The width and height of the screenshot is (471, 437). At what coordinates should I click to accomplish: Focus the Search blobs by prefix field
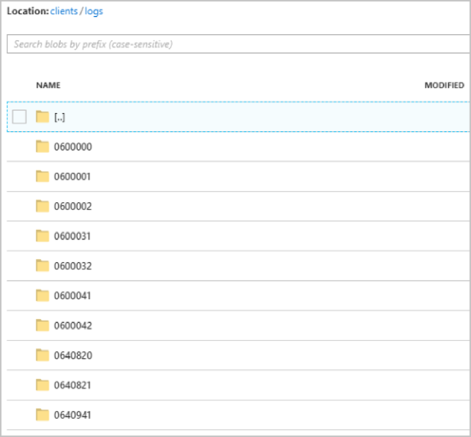tap(239, 44)
